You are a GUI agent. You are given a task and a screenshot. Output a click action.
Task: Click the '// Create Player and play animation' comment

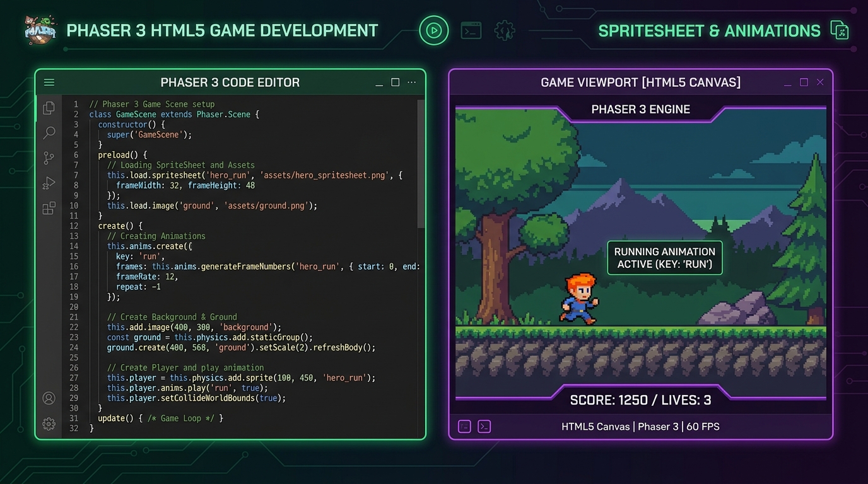coord(185,367)
